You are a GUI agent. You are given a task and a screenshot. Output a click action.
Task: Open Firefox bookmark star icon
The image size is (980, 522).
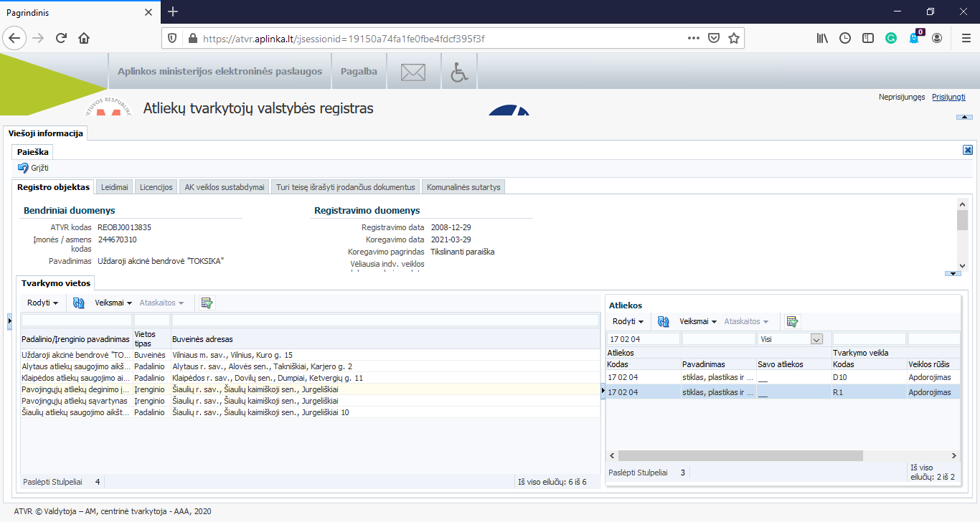point(733,38)
